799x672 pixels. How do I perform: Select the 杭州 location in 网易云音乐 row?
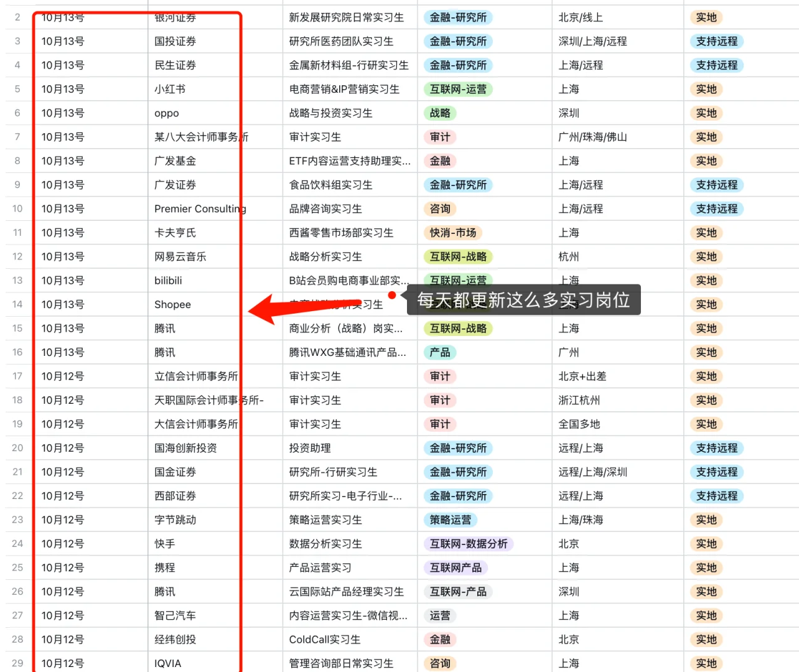(617, 257)
